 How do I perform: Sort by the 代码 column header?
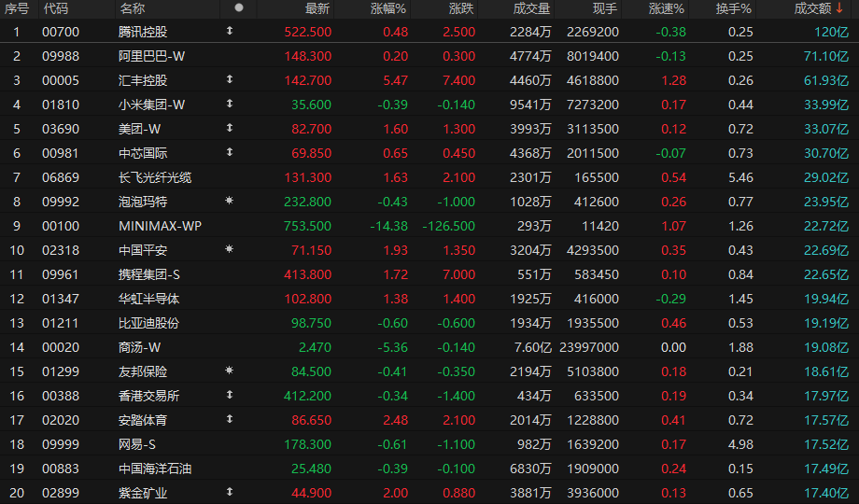click(x=56, y=8)
